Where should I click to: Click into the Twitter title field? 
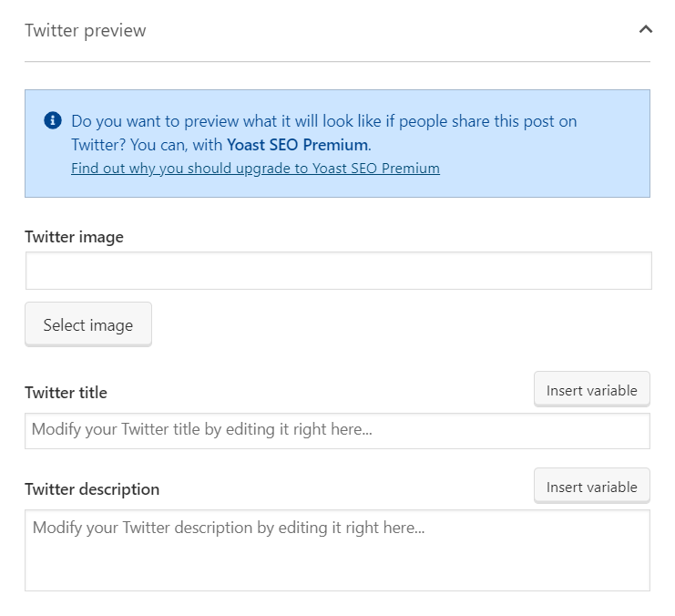click(337, 431)
